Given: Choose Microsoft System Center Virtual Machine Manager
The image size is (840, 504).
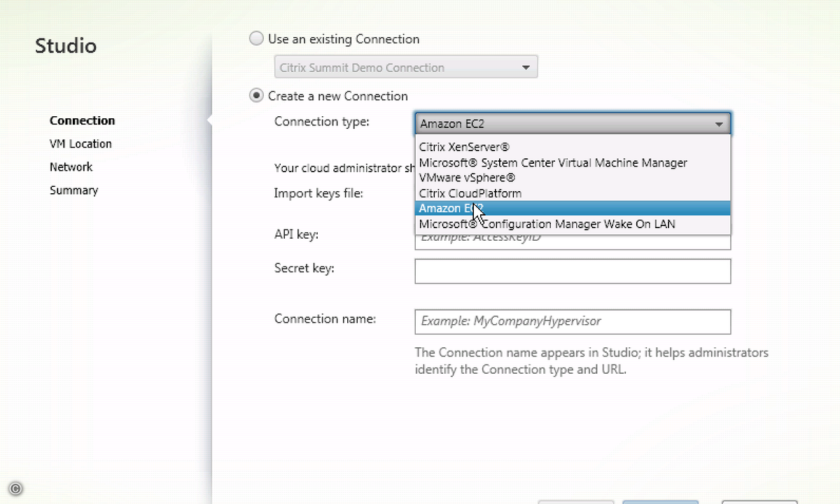Looking at the screenshot, I should [573, 162].
